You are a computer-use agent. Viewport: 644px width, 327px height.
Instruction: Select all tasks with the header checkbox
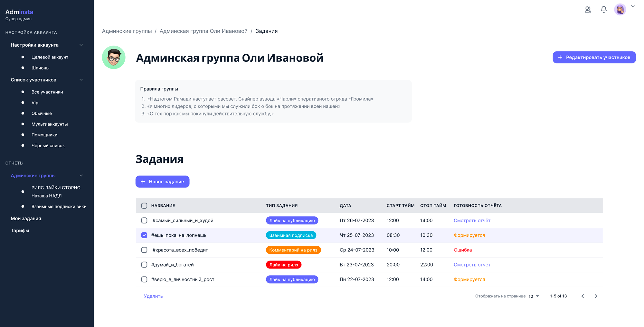144,205
